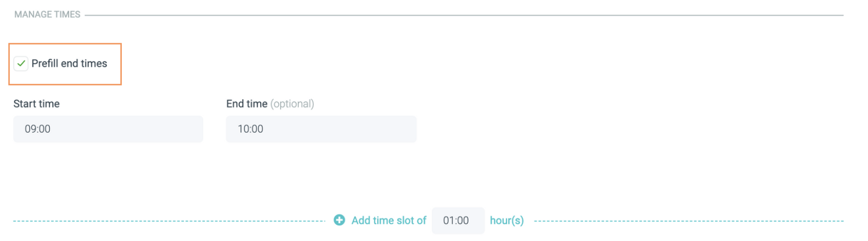868x241 pixels.
Task: Select the 09:00 value in Start time
Action: click(x=38, y=129)
